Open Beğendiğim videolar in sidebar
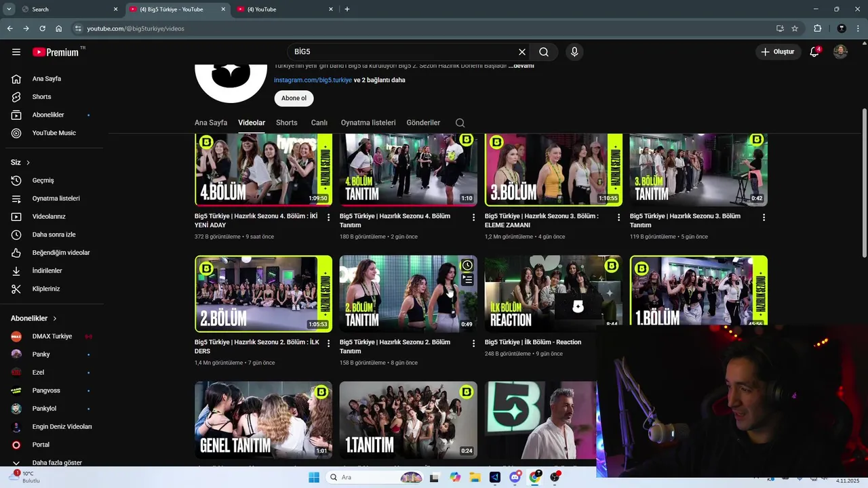This screenshot has width=868, height=488. coord(52,253)
